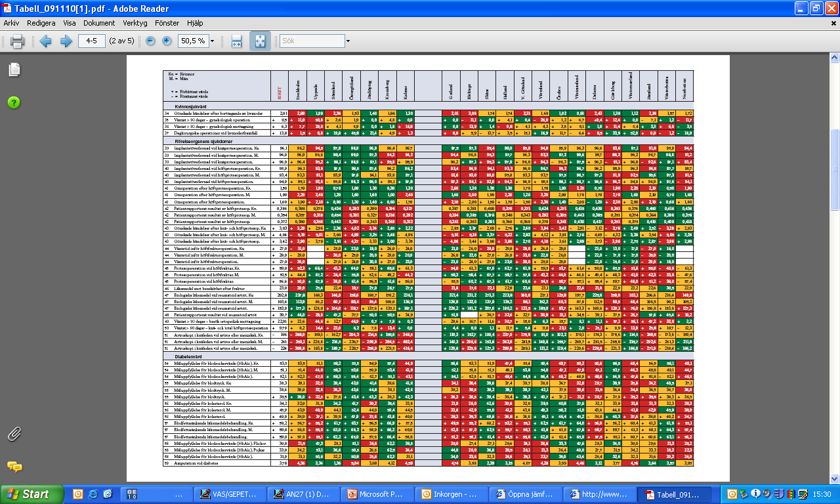Click the 'RIKET' column header

(x=278, y=93)
